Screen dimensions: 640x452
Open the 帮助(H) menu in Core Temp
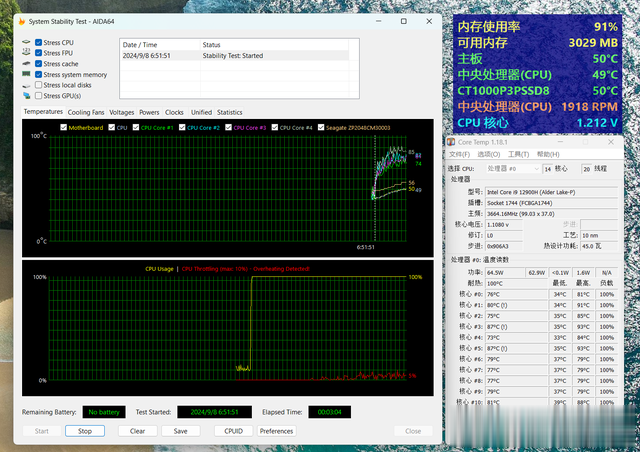548,154
